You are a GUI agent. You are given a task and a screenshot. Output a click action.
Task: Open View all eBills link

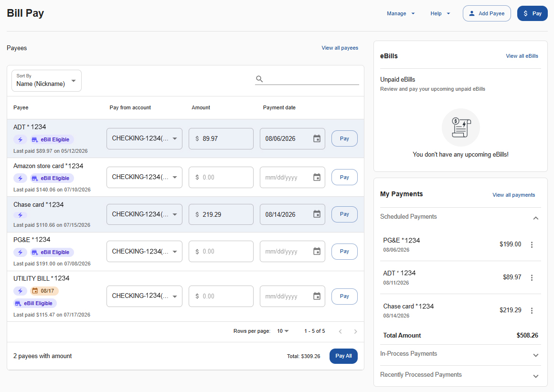[x=522, y=56]
